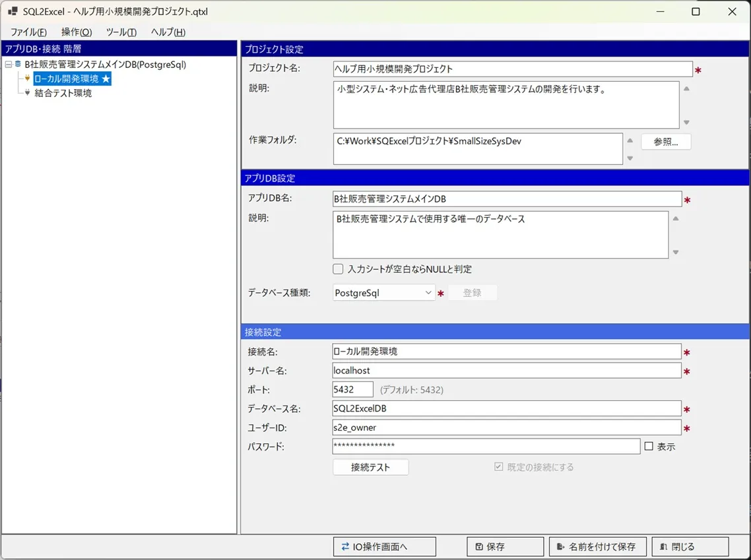Focus the 接続名 input field

(x=507, y=352)
